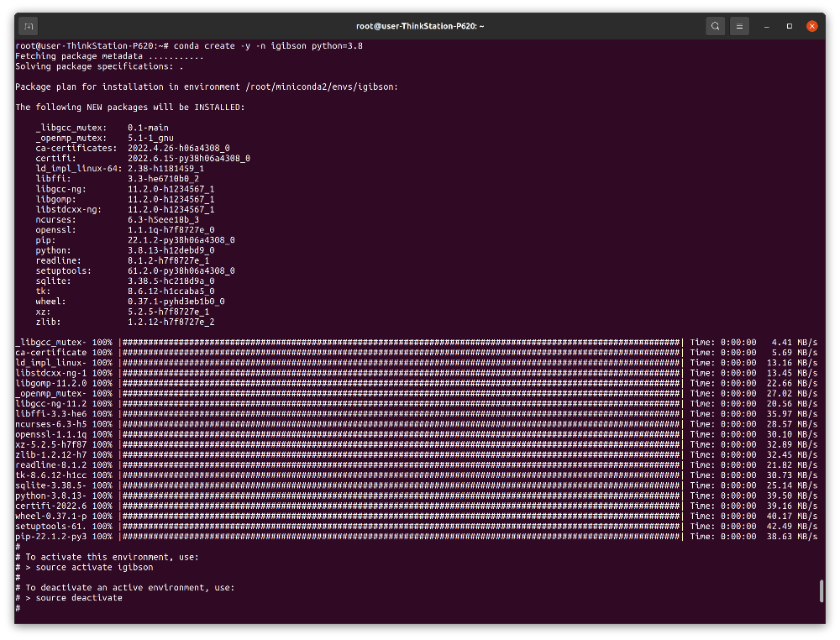Click the tk-8.6.12-h1cc progress row label
The image size is (840, 640).
pos(51,475)
